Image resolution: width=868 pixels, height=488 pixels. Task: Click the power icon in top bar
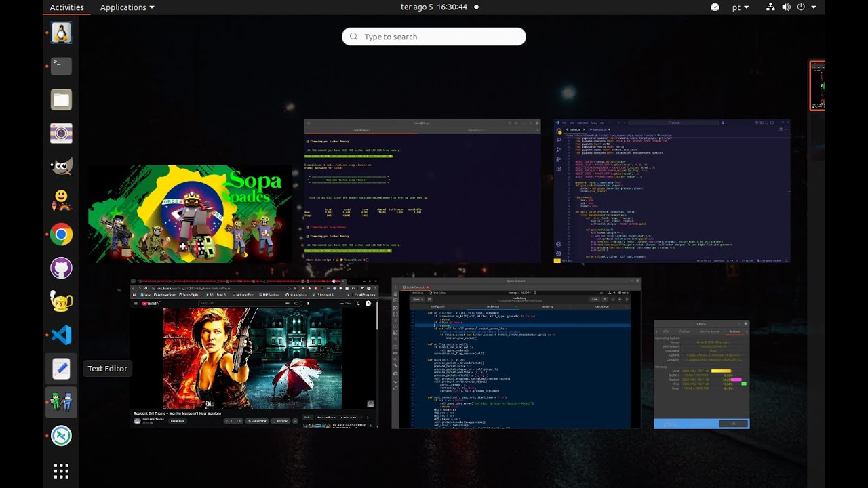801,7
